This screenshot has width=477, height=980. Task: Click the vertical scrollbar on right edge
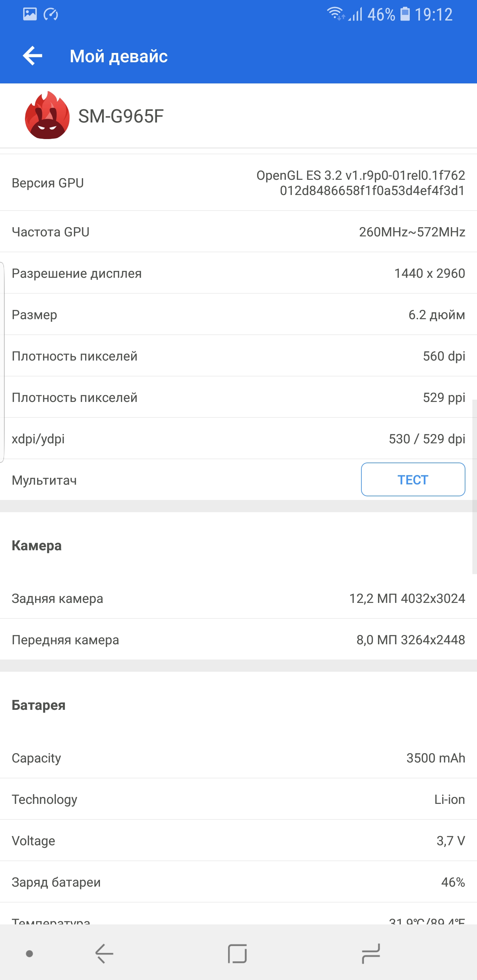point(474,487)
